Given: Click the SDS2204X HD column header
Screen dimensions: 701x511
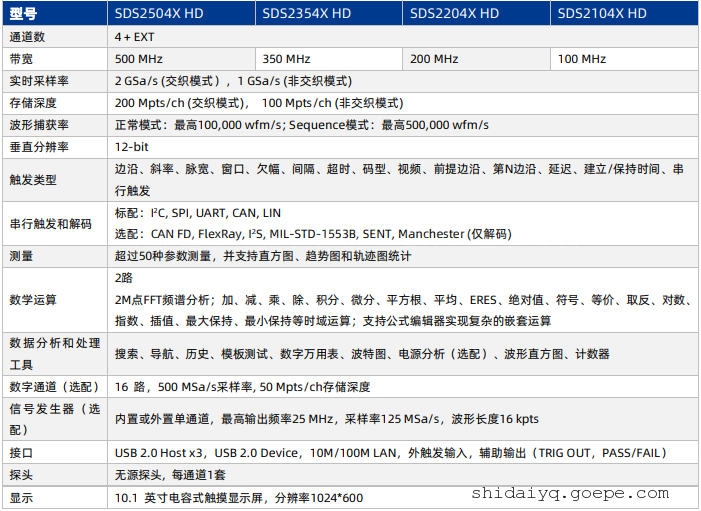Looking at the screenshot, I should pos(454,13).
